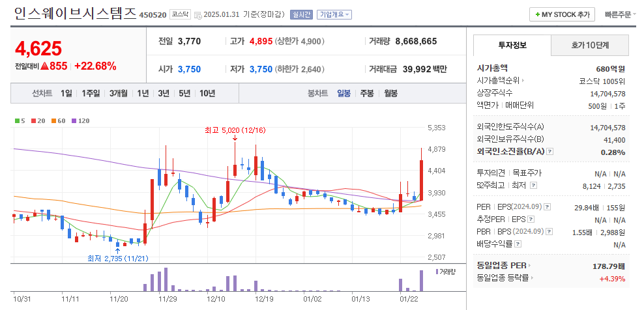Image resolution: width=644 pixels, height=310 pixels.
Task: Click the 최고 5,020 (12/16) chart marker
Action: click(x=235, y=130)
